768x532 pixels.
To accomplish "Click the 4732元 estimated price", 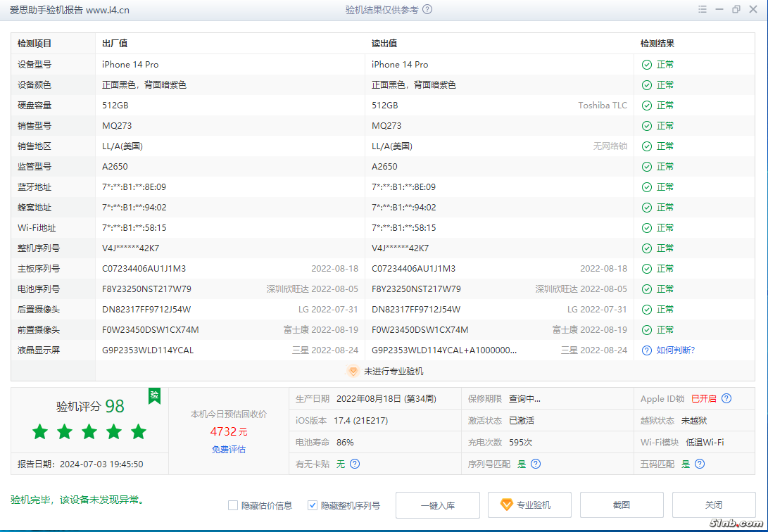I will click(x=229, y=431).
